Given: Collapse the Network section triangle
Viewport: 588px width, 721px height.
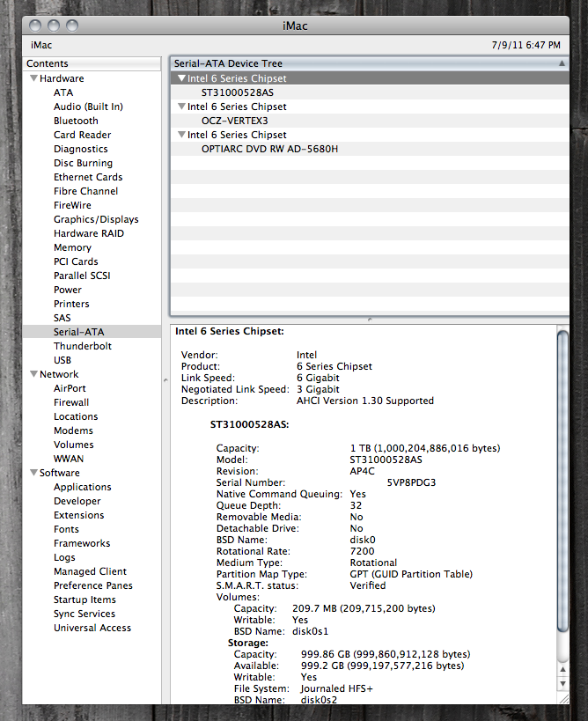Looking at the screenshot, I should click(x=33, y=374).
